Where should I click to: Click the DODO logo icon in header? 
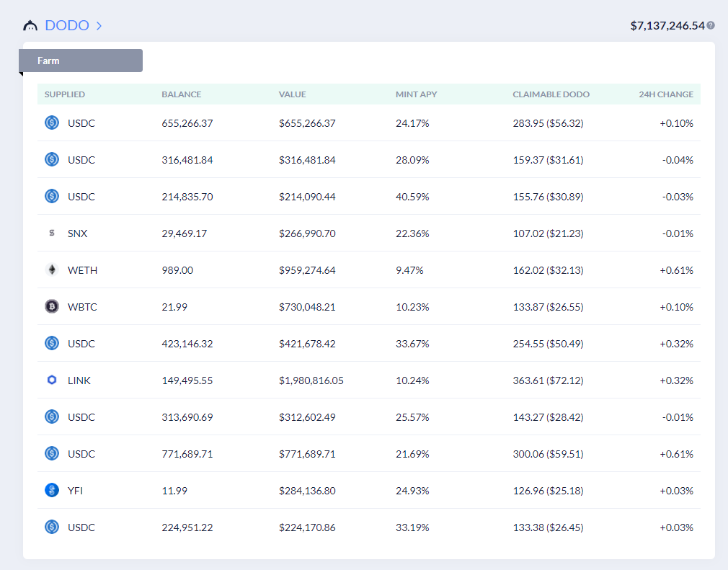(x=30, y=25)
